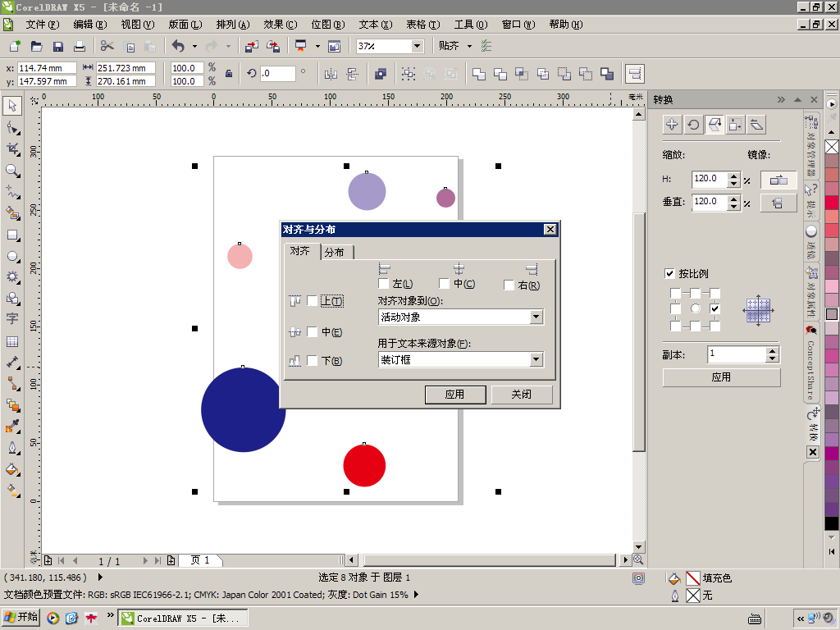This screenshot has width=840, height=630.
Task: Open the Position transform icon in docker
Action: [x=672, y=125]
